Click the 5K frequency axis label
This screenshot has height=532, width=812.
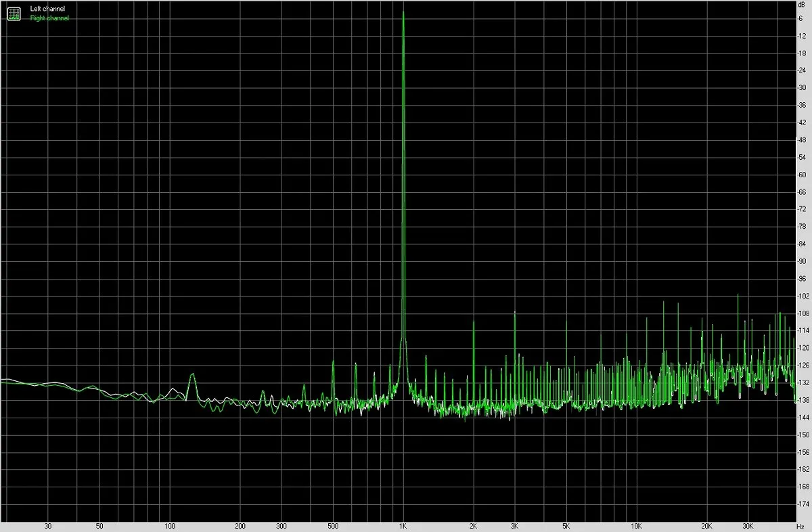click(x=566, y=525)
